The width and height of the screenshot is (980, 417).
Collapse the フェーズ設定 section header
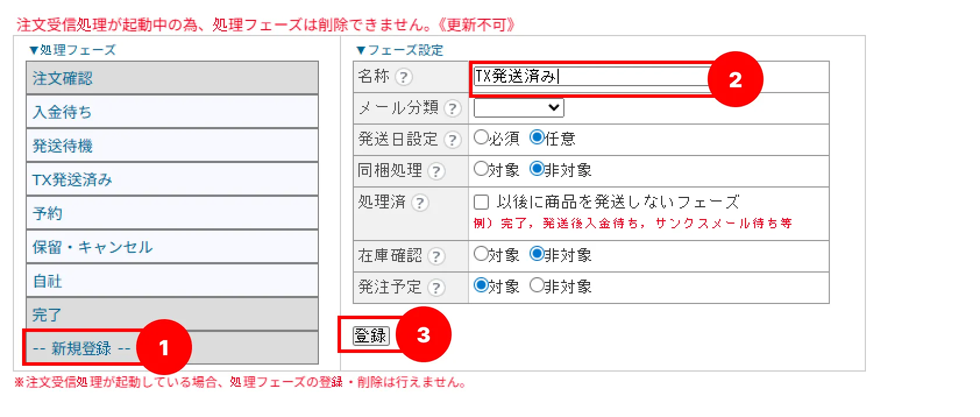(x=399, y=50)
